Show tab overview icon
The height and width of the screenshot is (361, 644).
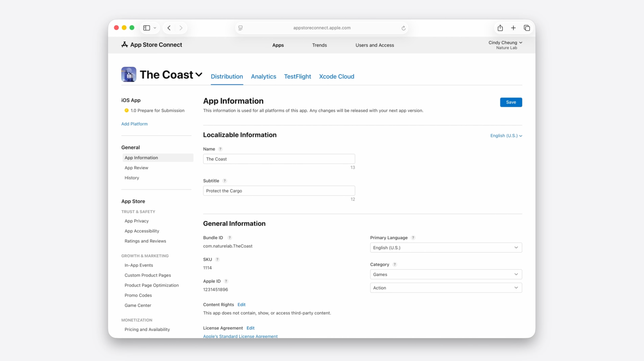[x=527, y=28]
